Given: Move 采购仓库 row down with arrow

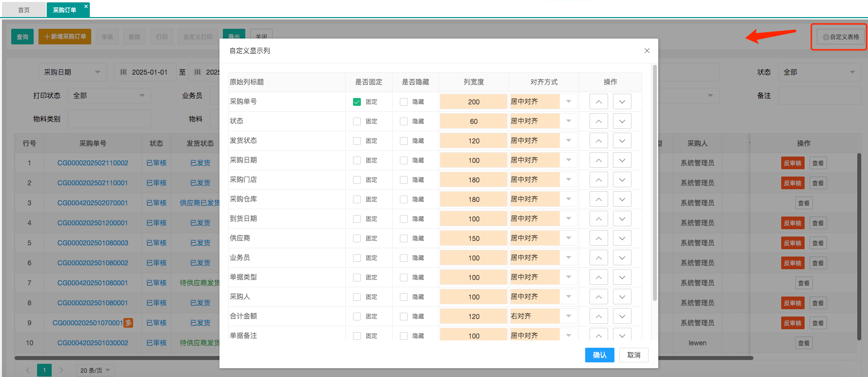Looking at the screenshot, I should point(622,199).
